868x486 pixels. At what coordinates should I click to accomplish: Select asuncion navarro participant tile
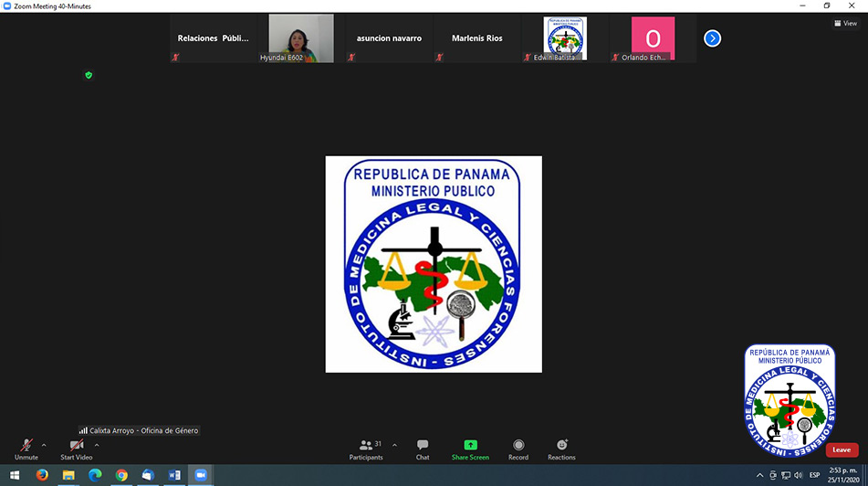click(389, 38)
